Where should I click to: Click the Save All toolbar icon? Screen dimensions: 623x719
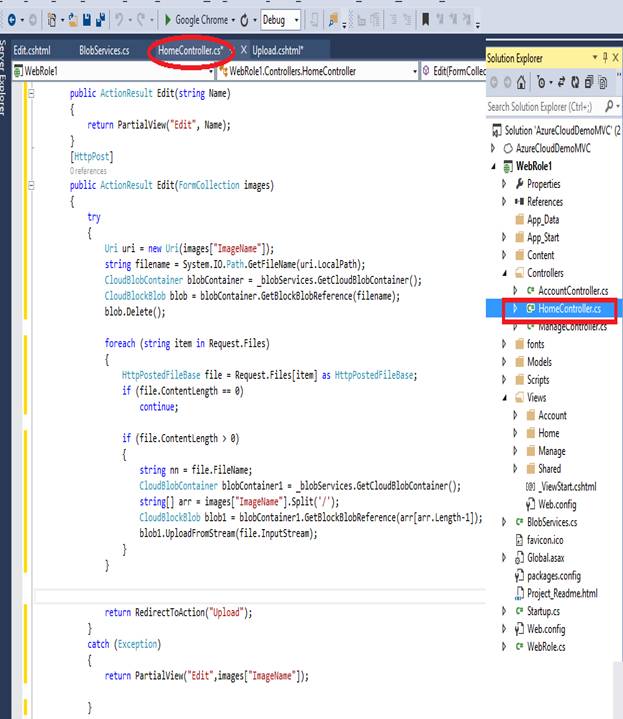(100, 20)
